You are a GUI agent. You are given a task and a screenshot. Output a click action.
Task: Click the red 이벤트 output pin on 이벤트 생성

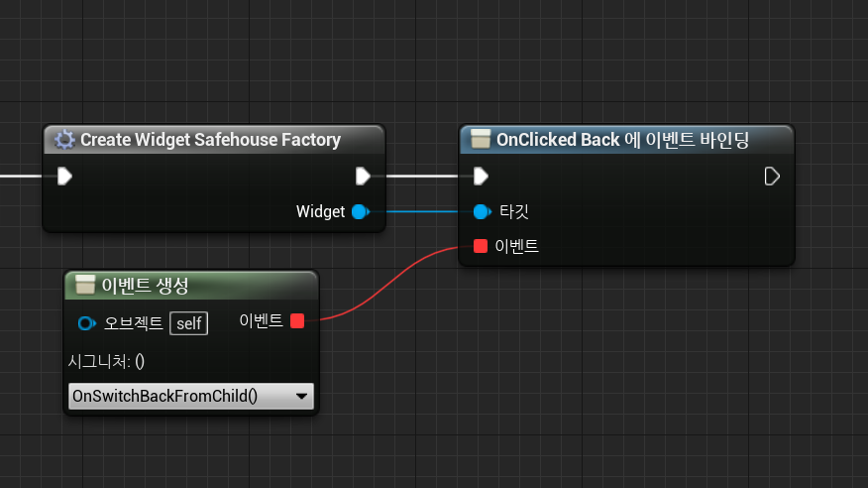pos(297,320)
